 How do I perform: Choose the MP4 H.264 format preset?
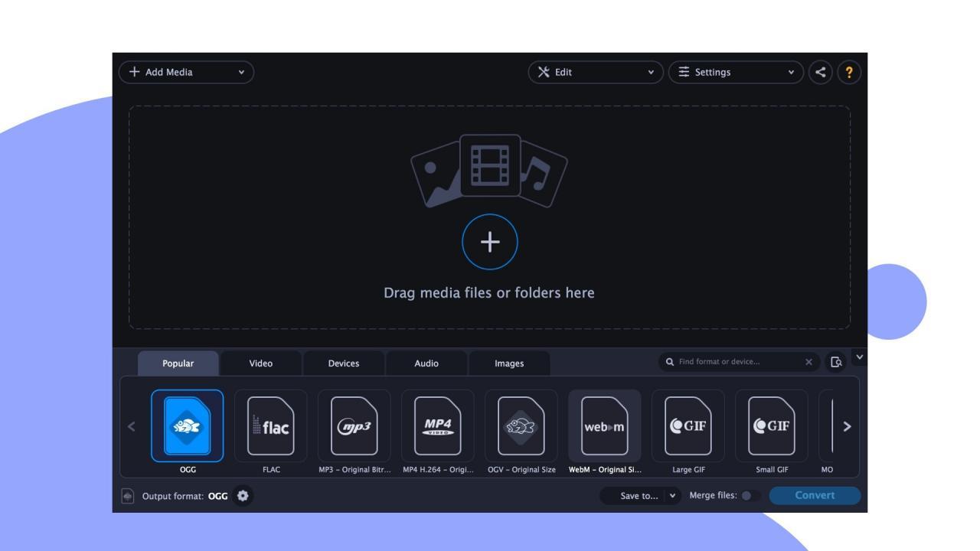[x=437, y=427]
